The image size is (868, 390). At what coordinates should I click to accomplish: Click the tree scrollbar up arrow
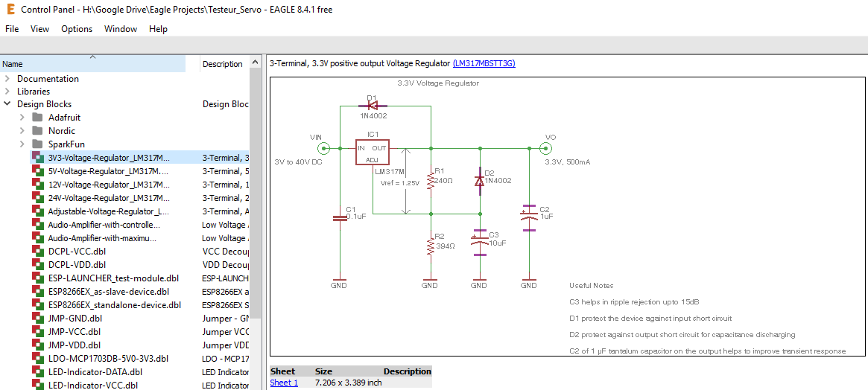pyautogui.click(x=256, y=63)
